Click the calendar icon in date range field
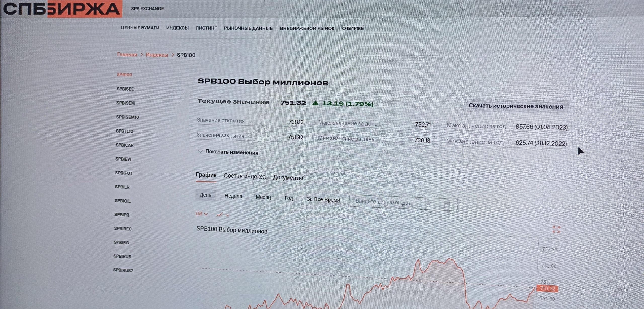This screenshot has width=644, height=309. (x=447, y=205)
